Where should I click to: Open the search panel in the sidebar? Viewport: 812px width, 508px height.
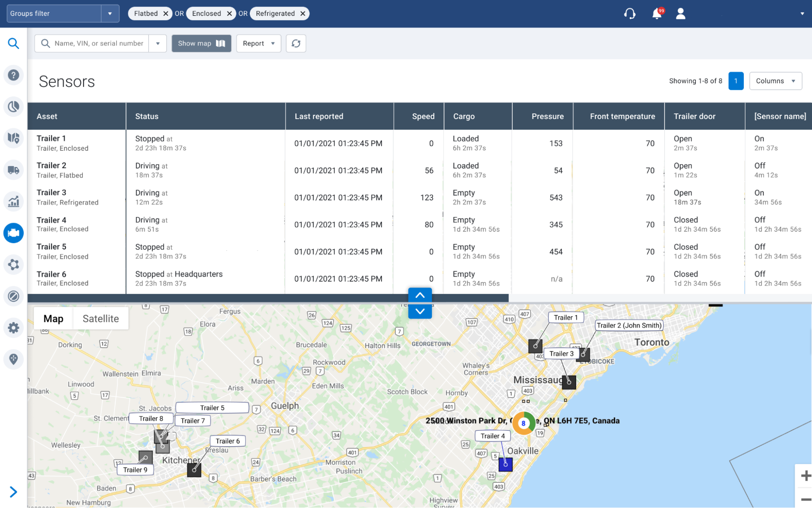coord(13,43)
